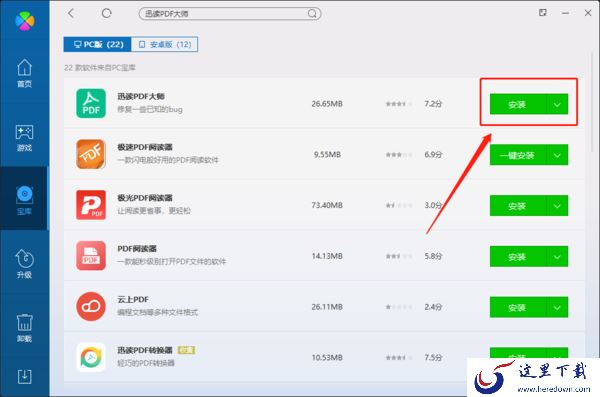Click the 2.4分 rating of 云上PDF
The height and width of the screenshot is (397, 600).
433,307
